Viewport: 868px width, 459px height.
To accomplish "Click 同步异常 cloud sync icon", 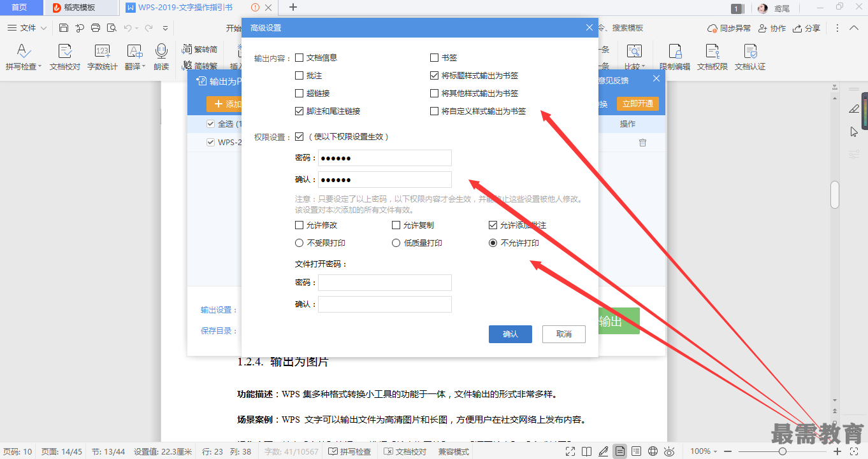I will [x=729, y=28].
